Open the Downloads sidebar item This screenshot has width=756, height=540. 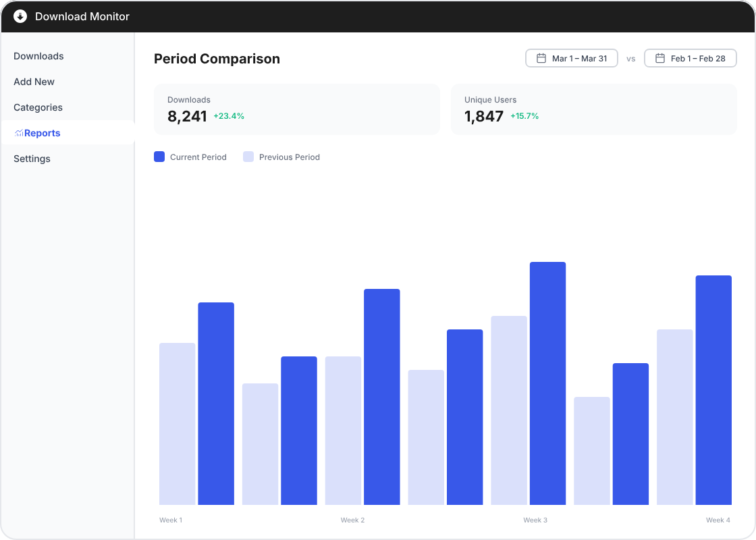pyautogui.click(x=38, y=56)
